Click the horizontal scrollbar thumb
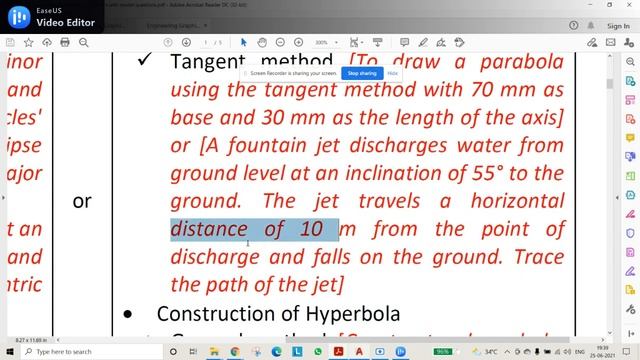Image resolution: width=640 pixels, height=360 pixels. (x=427, y=340)
